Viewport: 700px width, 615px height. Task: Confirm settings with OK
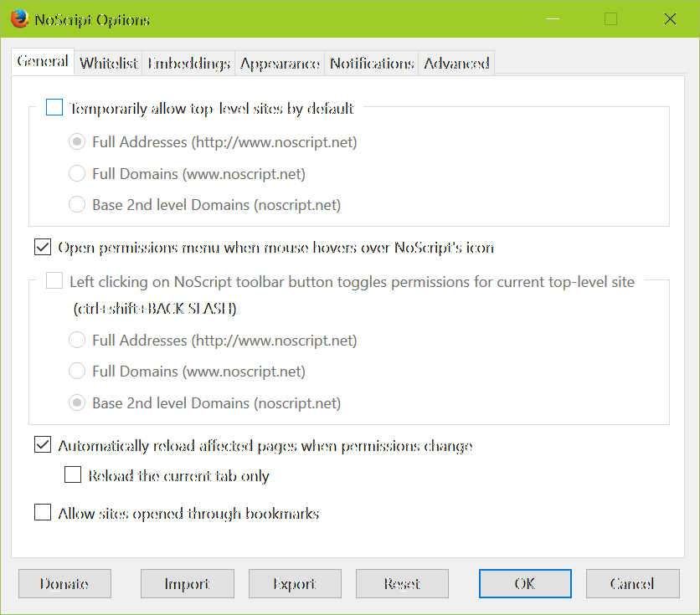pyautogui.click(x=525, y=584)
